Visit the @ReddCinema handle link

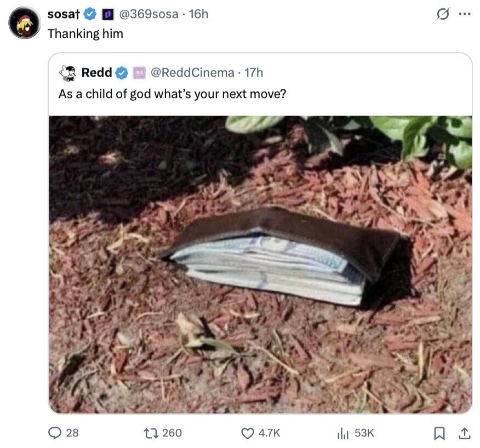(192, 73)
